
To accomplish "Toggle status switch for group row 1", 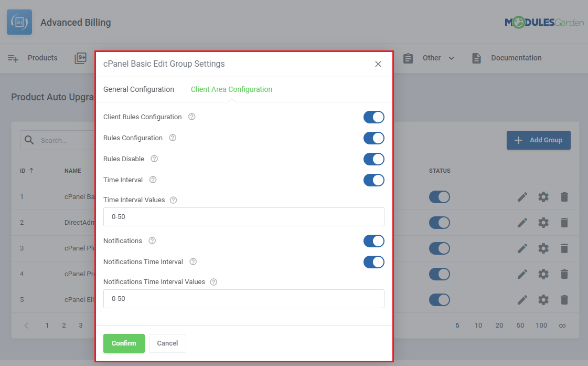I will click(x=440, y=197).
